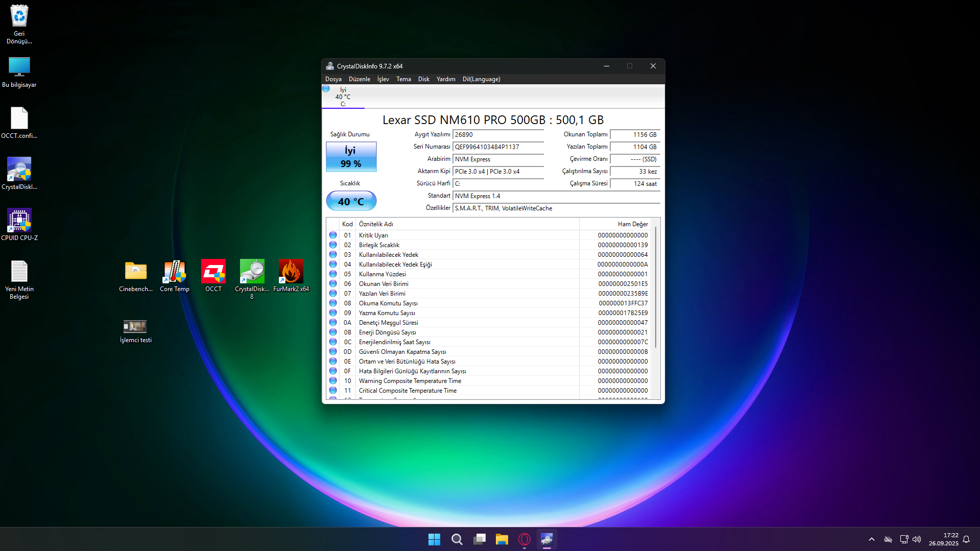The width and height of the screenshot is (980, 551).
Task: Click the Arabirim field NVM Express
Action: [498, 159]
